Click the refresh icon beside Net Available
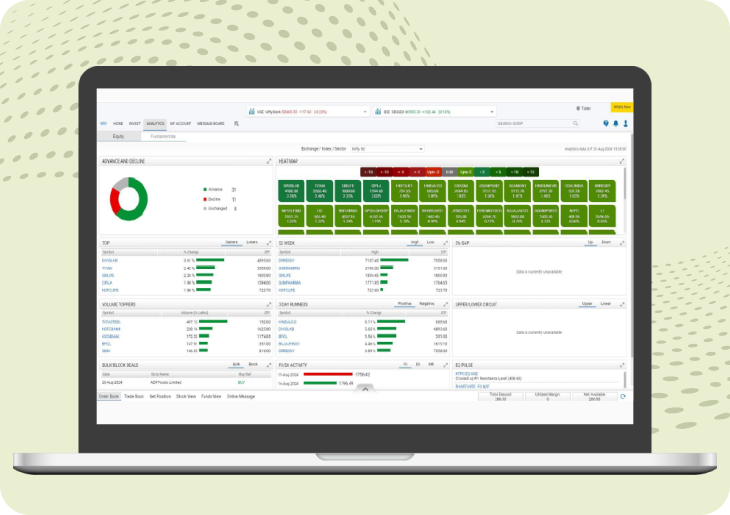Image resolution: width=730 pixels, height=515 pixels. click(x=624, y=396)
